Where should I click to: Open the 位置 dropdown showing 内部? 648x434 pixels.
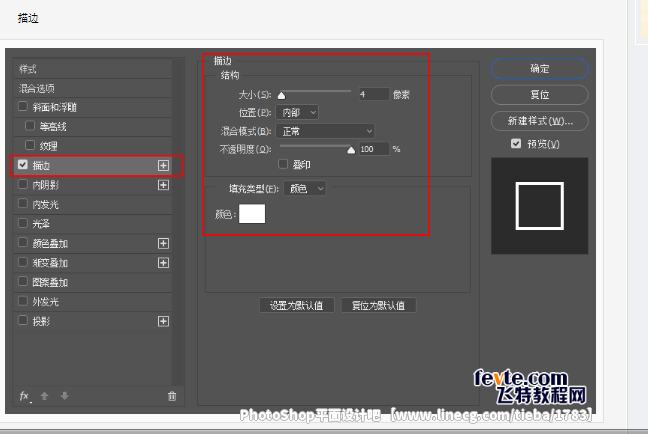[297, 112]
